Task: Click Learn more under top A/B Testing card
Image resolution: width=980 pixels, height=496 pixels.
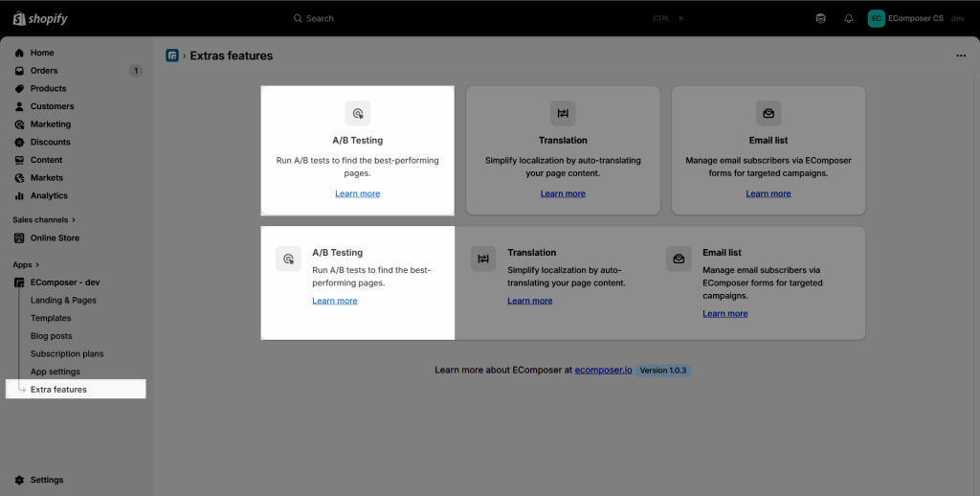Action: 358,193
